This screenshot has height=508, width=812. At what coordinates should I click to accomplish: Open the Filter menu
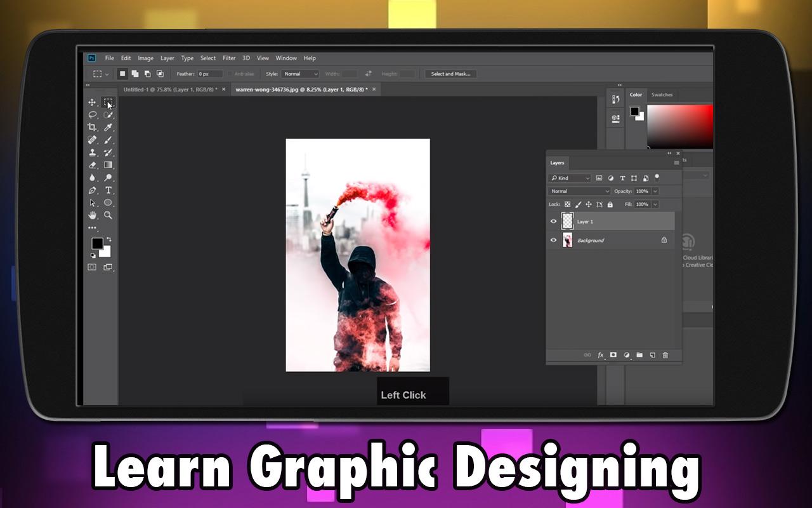229,58
